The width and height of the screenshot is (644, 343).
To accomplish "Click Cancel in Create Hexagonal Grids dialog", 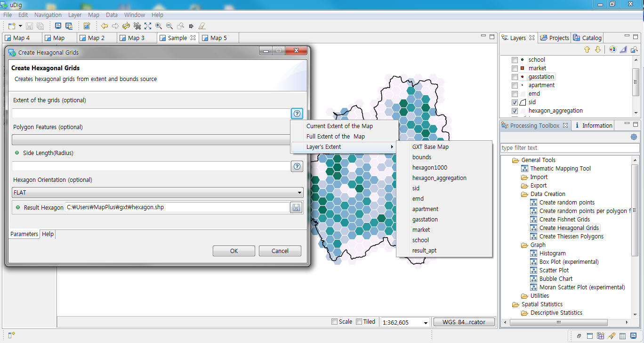I will pos(280,251).
